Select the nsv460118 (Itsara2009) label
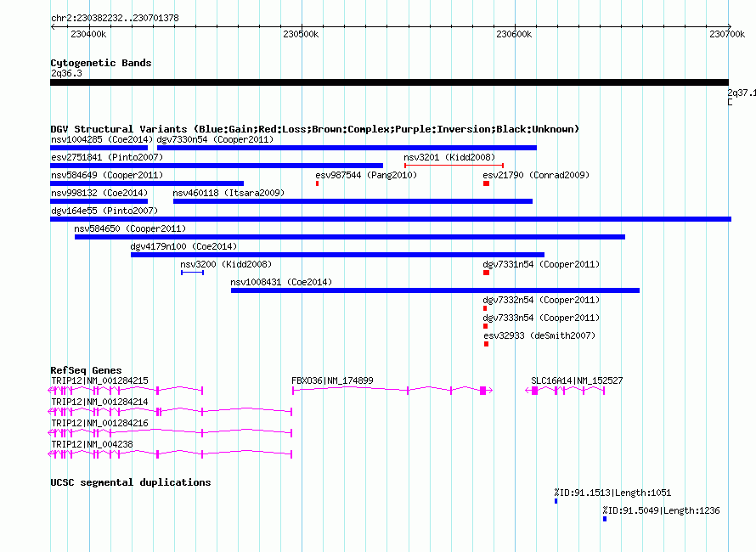 click(228, 193)
